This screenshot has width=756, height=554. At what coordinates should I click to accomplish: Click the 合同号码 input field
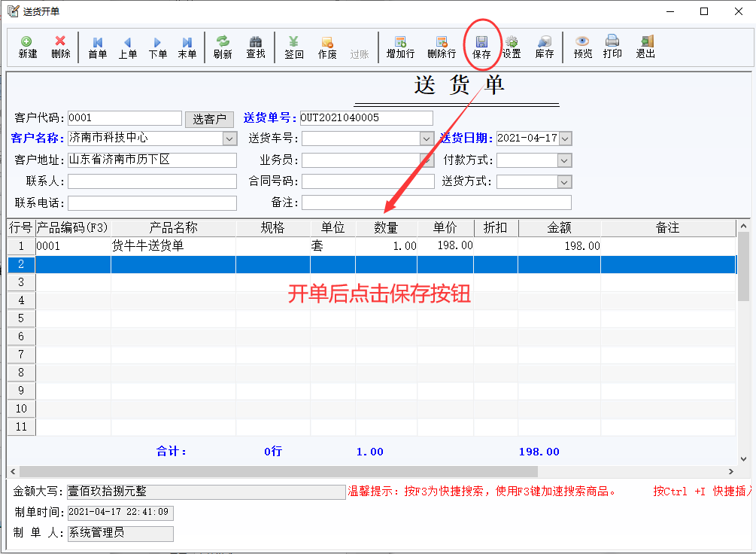(x=368, y=181)
